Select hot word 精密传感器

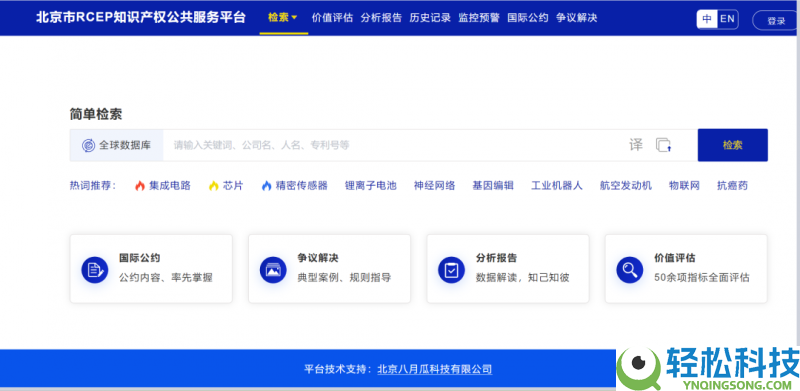tap(302, 186)
